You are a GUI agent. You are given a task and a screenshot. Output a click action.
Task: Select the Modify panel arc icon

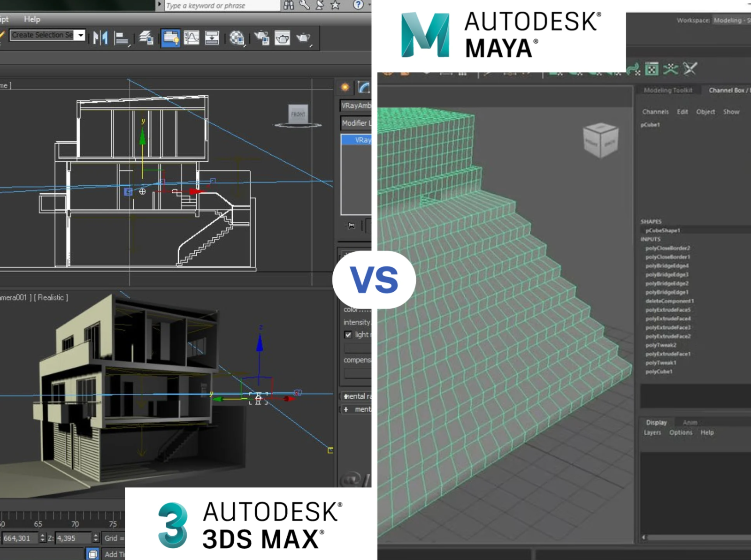click(364, 87)
